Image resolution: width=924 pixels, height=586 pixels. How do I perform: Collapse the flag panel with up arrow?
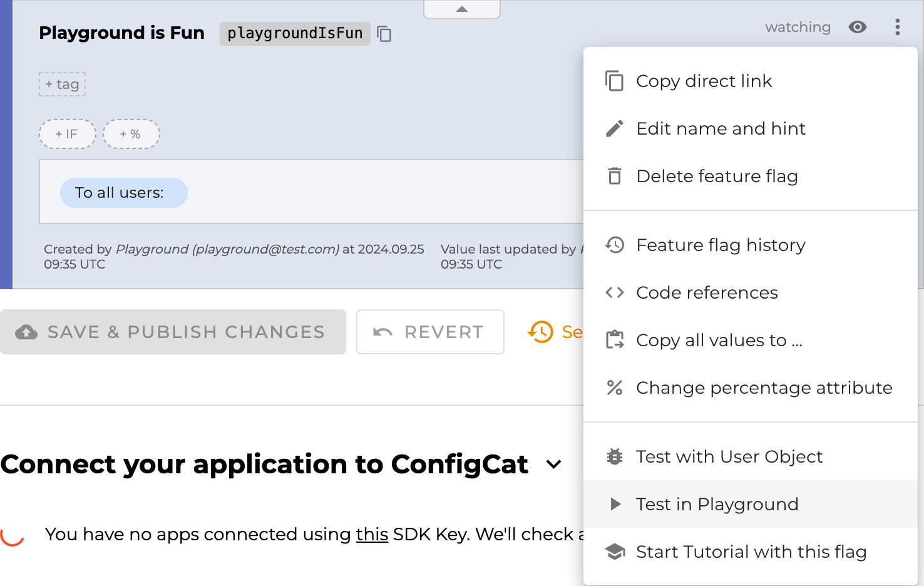coord(462,9)
